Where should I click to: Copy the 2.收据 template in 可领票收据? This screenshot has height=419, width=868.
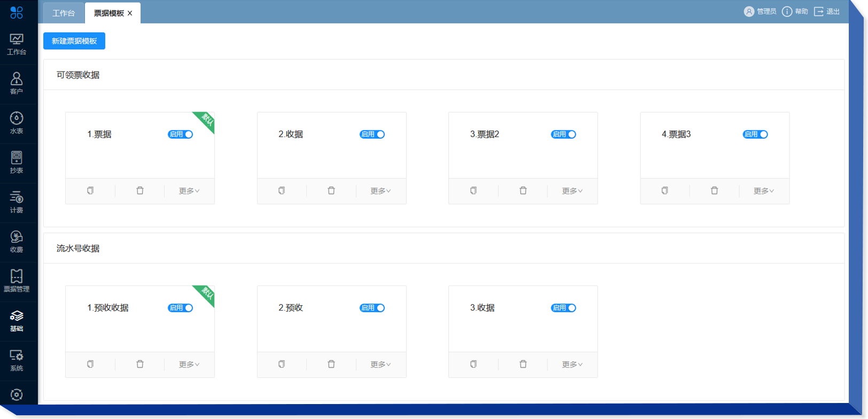click(281, 191)
